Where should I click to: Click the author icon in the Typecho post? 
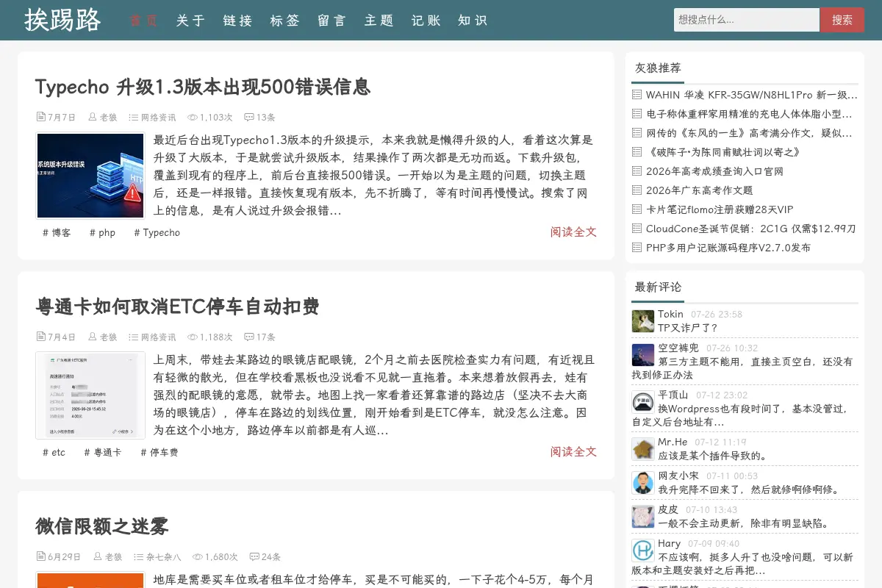(93, 117)
